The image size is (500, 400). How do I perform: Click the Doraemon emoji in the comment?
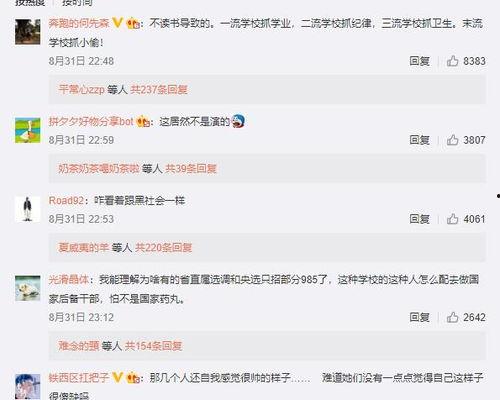click(238, 121)
